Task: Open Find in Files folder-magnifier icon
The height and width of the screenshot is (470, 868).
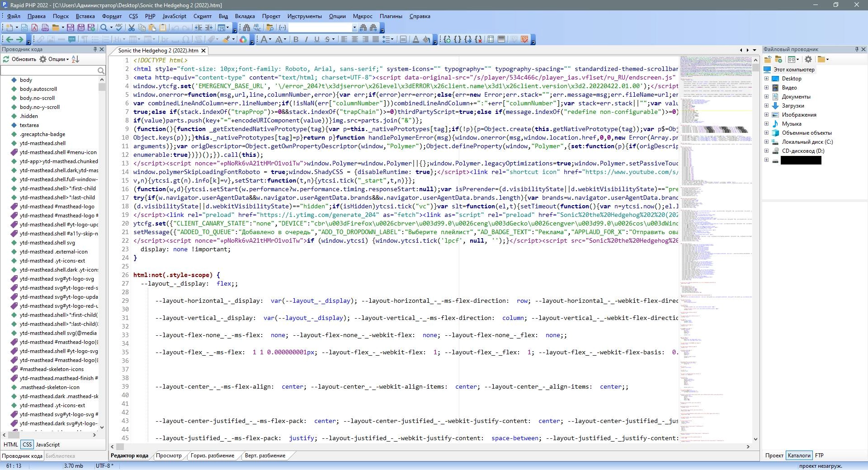Action: tap(270, 28)
